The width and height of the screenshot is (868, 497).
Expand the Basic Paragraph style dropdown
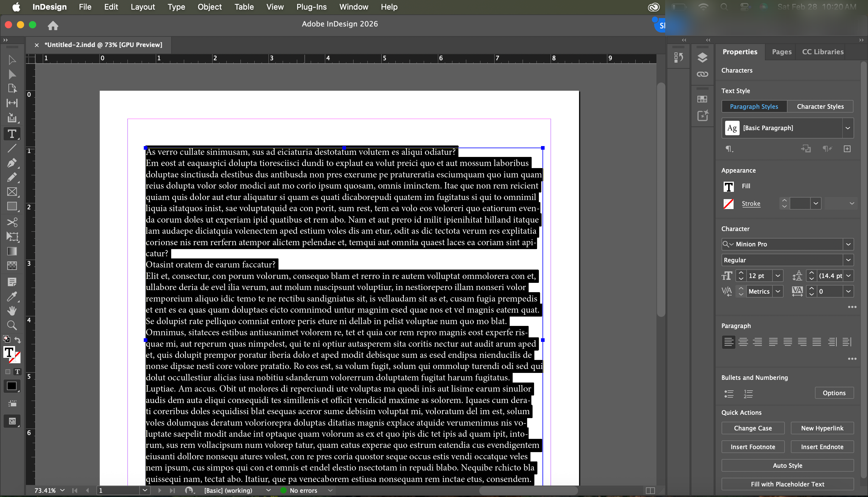(848, 128)
